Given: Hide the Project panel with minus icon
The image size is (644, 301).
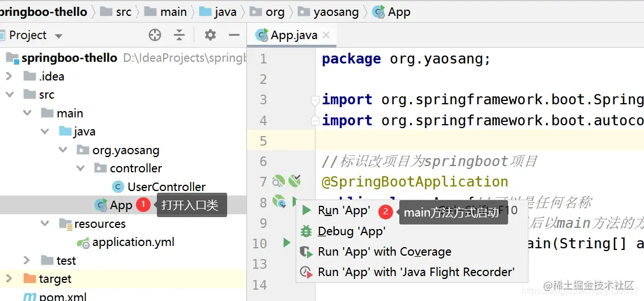Looking at the screenshot, I should [x=234, y=35].
